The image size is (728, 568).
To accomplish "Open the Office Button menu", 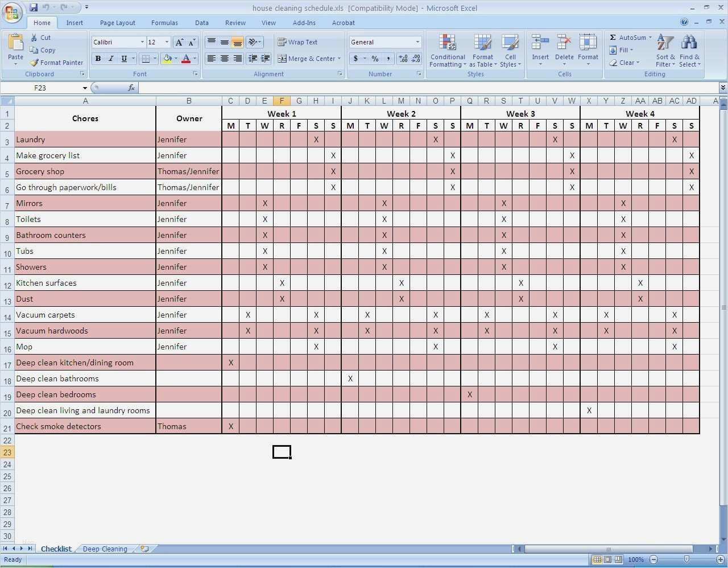I will pos(12,13).
